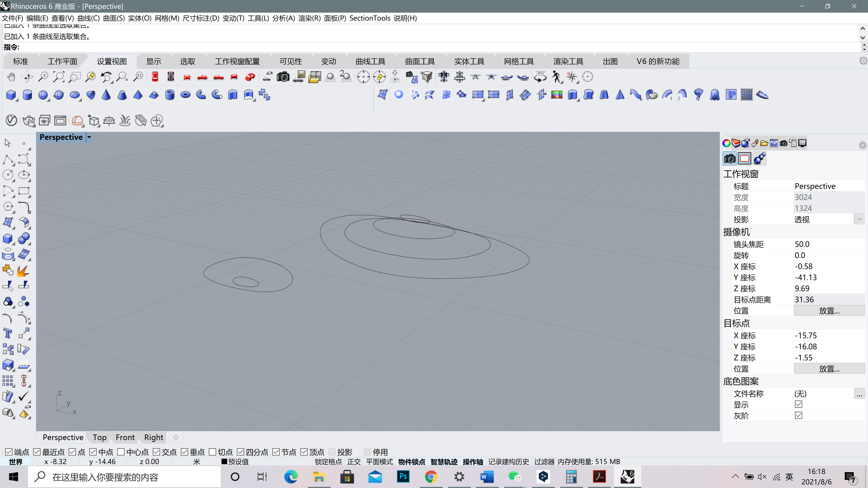Toggle 正交 ortho mode in status bar
868x488 pixels.
click(x=354, y=461)
